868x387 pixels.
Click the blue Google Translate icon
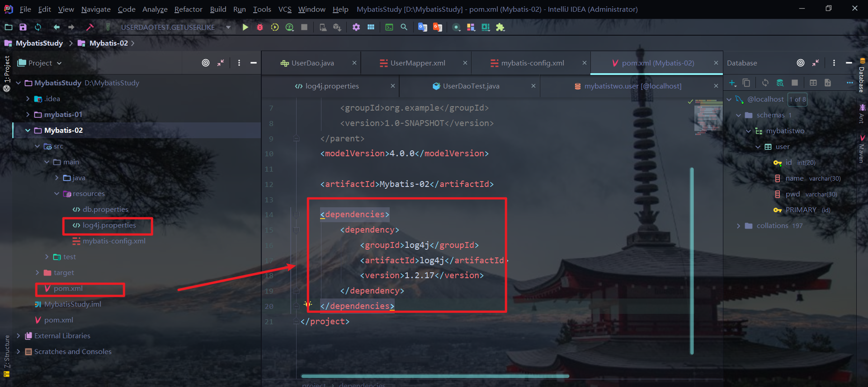423,27
